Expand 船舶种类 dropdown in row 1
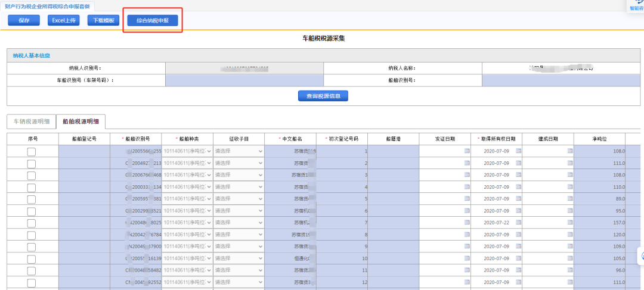Screen dimensions: 644x290 (x=187, y=151)
